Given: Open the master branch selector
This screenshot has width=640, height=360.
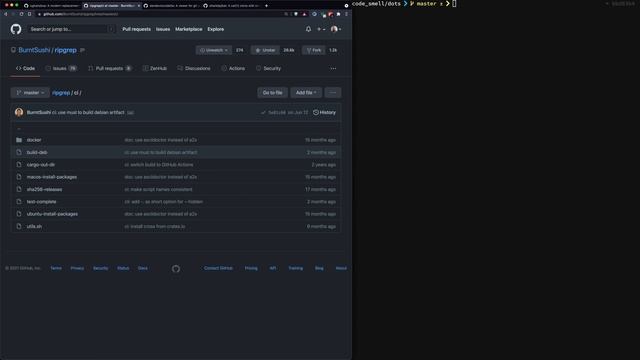Looking at the screenshot, I should click(30, 93).
